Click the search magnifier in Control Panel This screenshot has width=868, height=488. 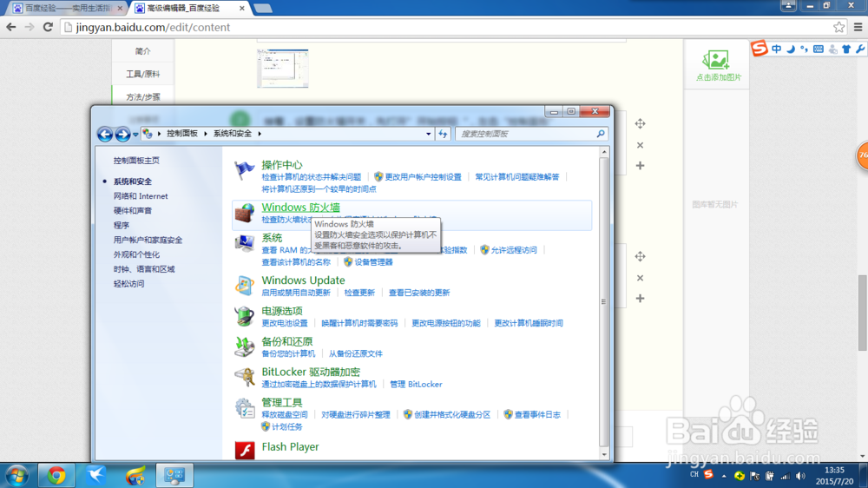point(601,134)
